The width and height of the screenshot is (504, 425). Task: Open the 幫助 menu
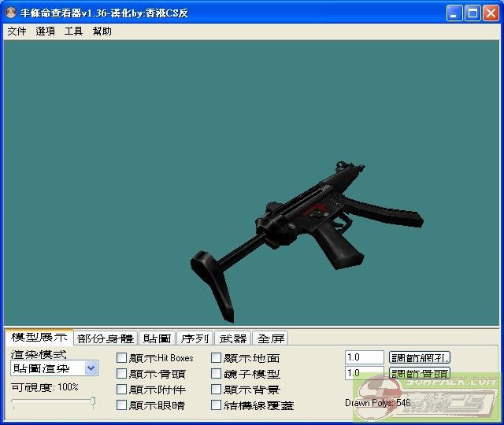[x=102, y=31]
